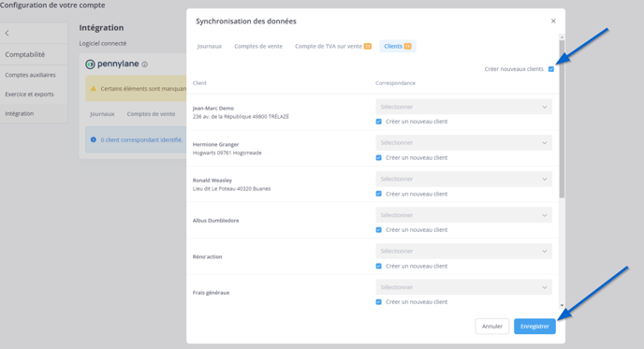This screenshot has width=644, height=349.
Task: Switch to the Journaux tab in dialog
Action: [x=210, y=47]
